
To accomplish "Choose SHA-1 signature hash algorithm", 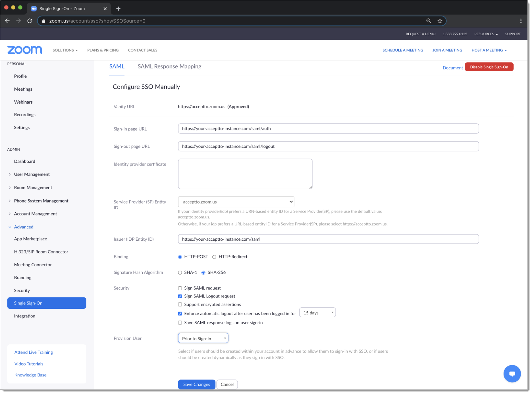I will (180, 273).
